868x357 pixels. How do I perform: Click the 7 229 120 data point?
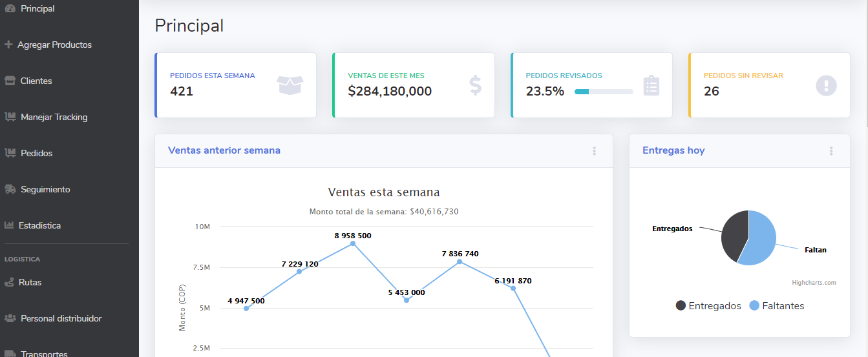(x=299, y=272)
